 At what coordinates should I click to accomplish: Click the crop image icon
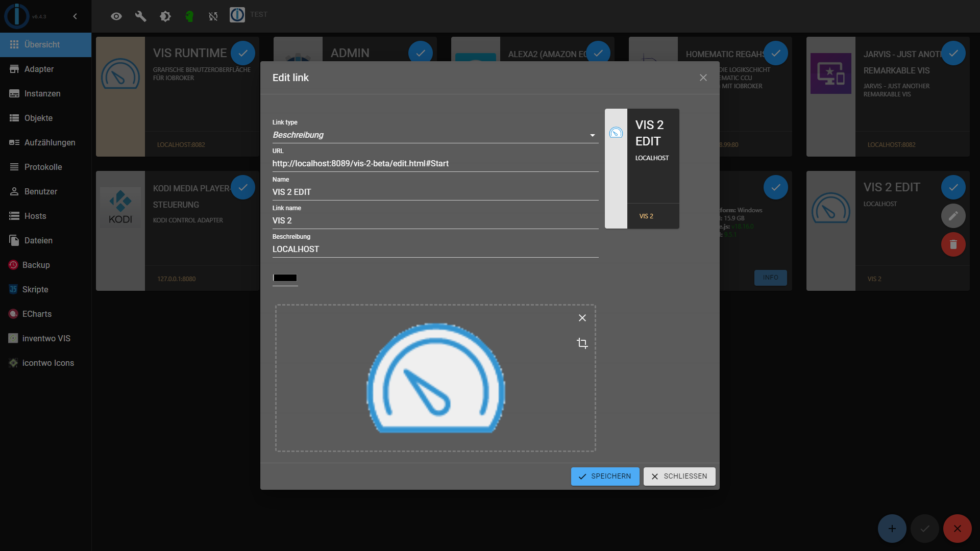(x=582, y=343)
